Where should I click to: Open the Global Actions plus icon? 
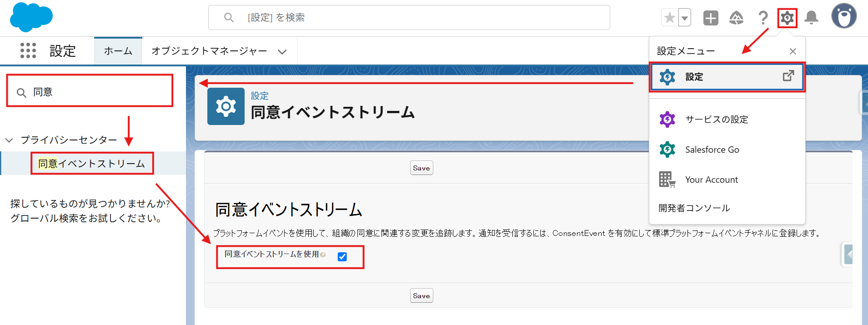710,18
